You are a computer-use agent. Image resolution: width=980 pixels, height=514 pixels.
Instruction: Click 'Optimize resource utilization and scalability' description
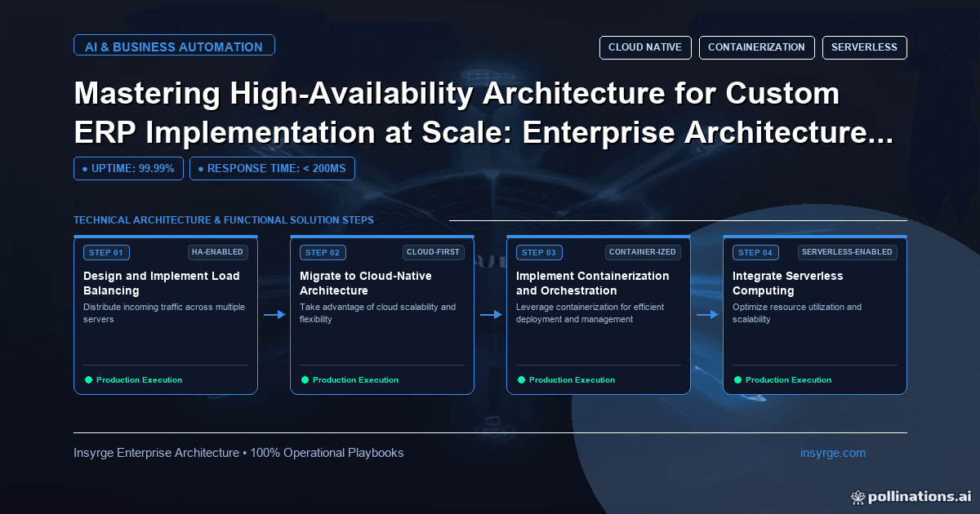point(797,313)
